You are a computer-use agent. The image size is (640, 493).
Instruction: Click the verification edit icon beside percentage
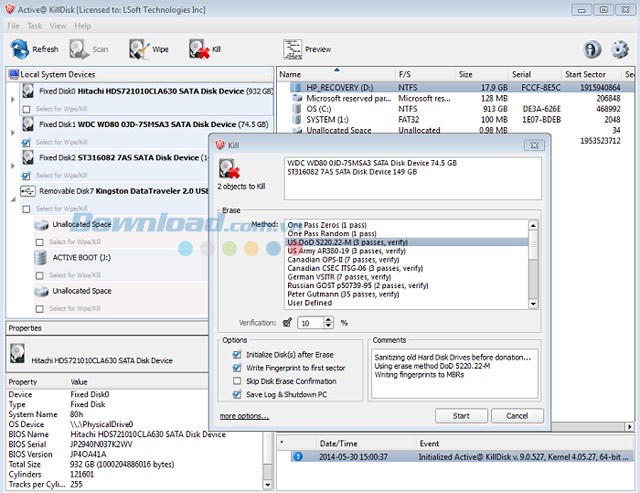point(286,323)
